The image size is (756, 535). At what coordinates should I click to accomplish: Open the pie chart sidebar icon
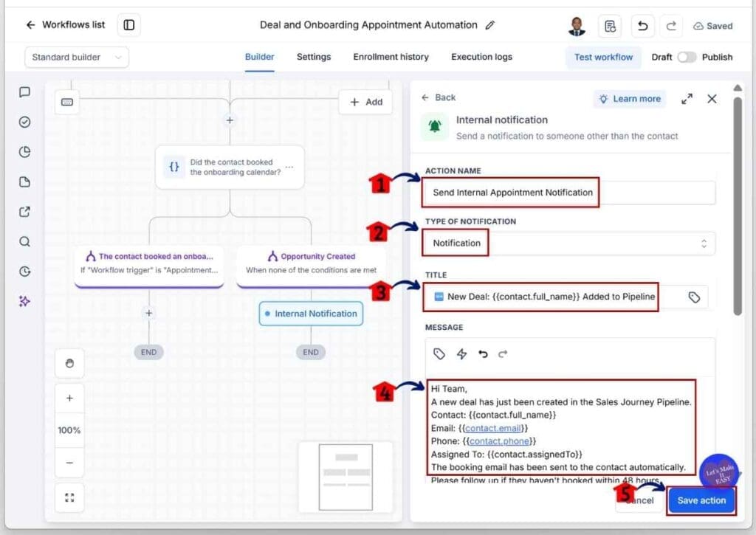(24, 152)
